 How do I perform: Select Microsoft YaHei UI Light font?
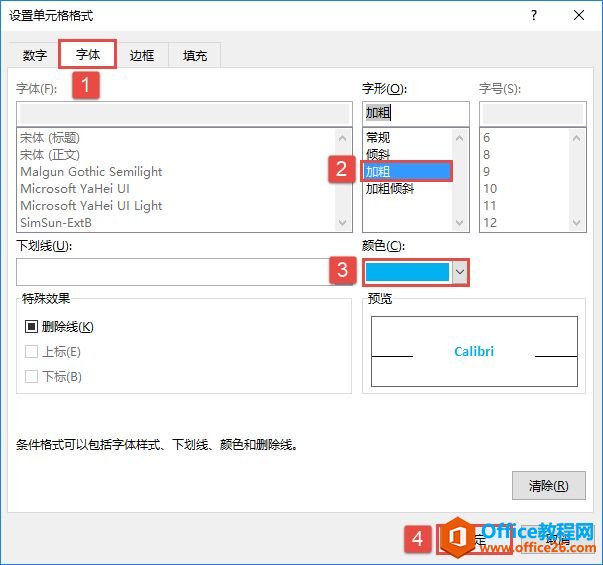pos(91,205)
